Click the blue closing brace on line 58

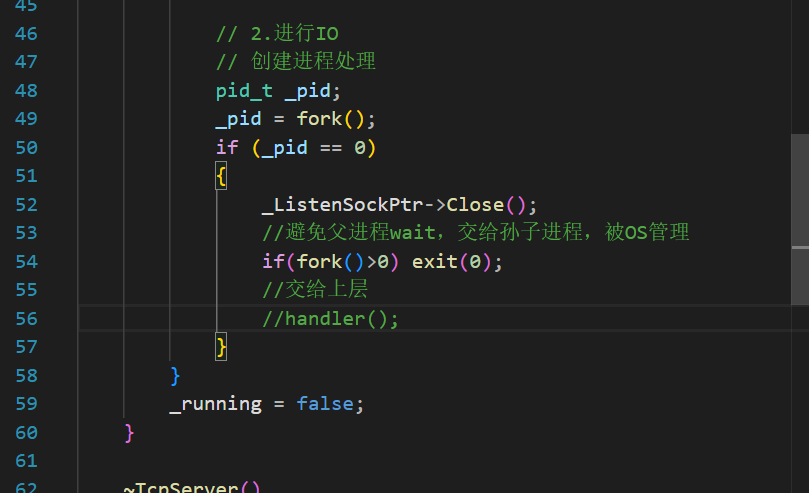175,376
